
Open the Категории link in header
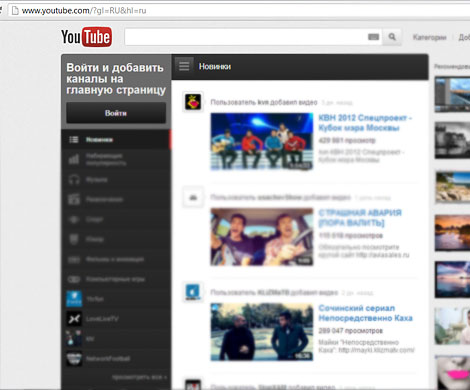click(429, 37)
